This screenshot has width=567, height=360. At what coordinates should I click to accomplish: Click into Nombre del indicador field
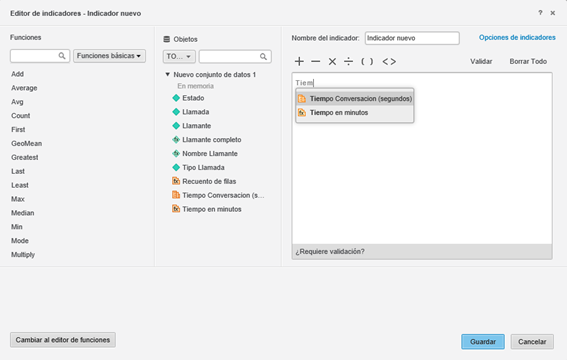pyautogui.click(x=412, y=38)
